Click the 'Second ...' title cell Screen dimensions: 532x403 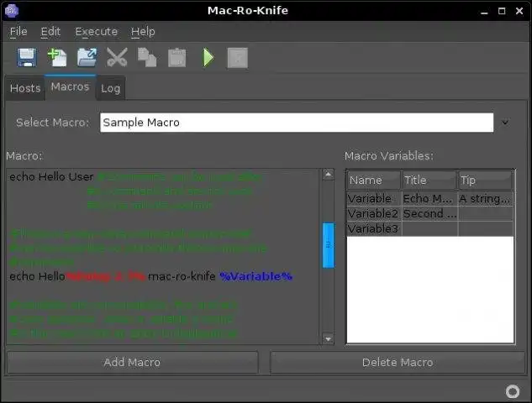pyautogui.click(x=429, y=213)
